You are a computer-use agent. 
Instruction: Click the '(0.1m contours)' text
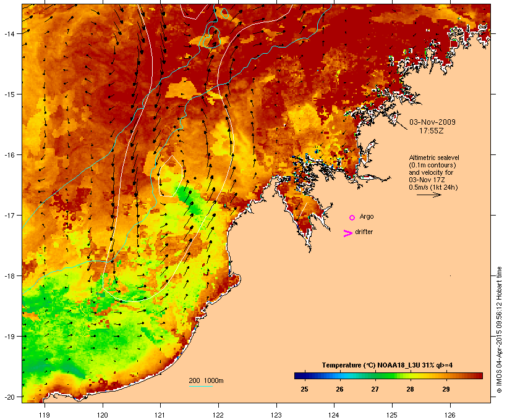point(433,165)
